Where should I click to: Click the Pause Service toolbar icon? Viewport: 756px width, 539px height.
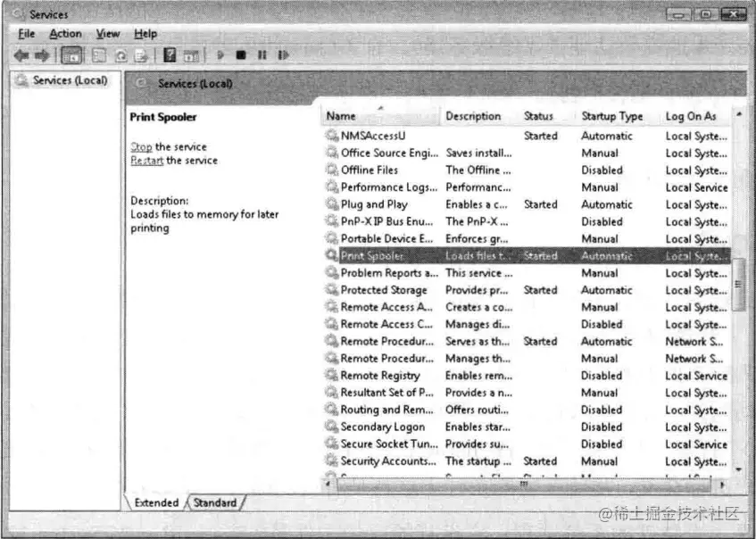click(x=262, y=55)
